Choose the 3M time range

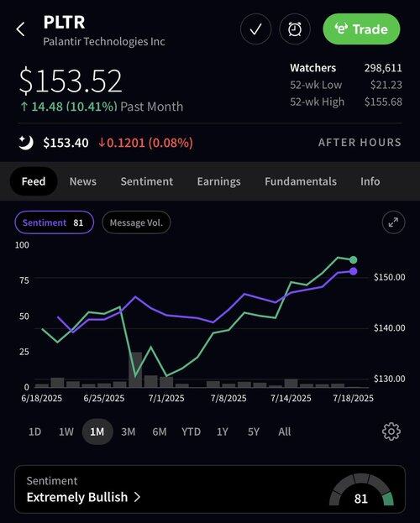tap(129, 431)
